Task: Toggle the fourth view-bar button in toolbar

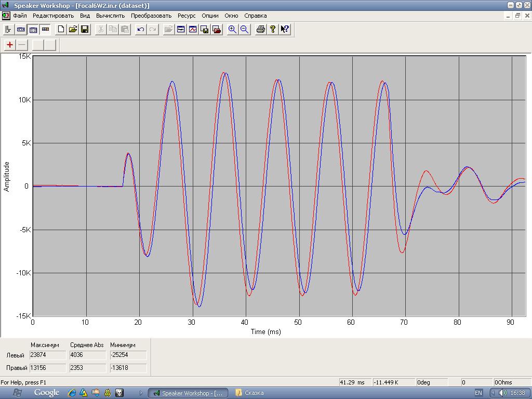Action: click(45, 30)
